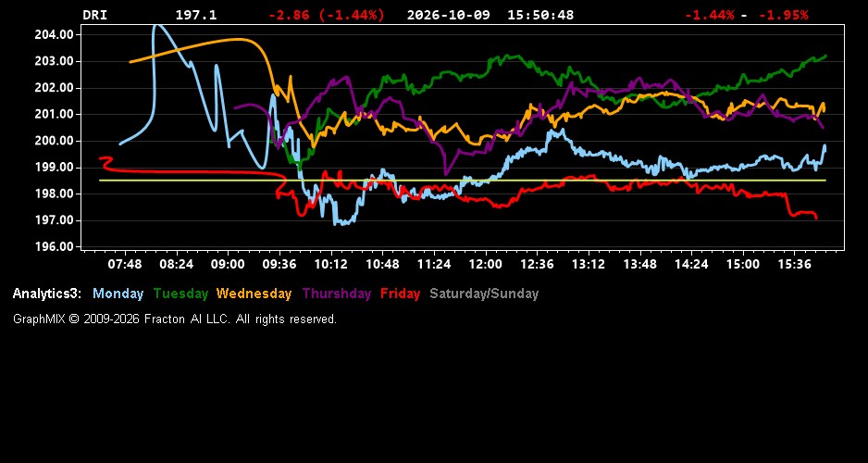
Task: Click the 09:00 time axis label
Action: point(228,264)
